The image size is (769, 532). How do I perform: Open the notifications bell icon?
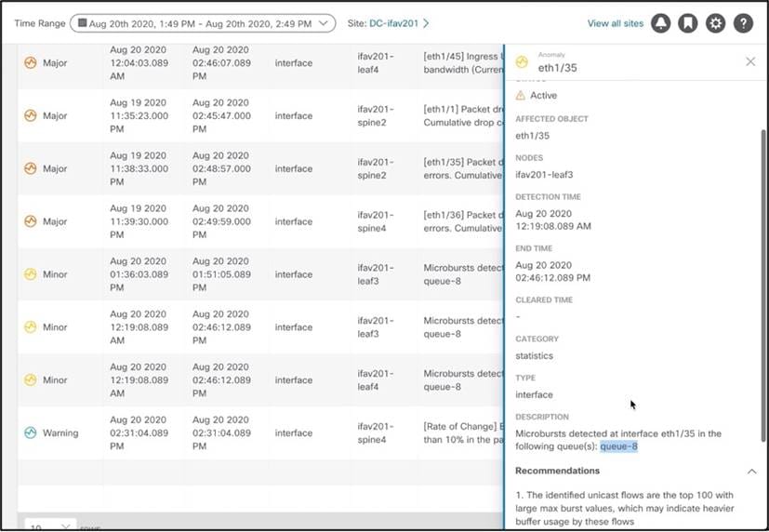tap(660, 23)
